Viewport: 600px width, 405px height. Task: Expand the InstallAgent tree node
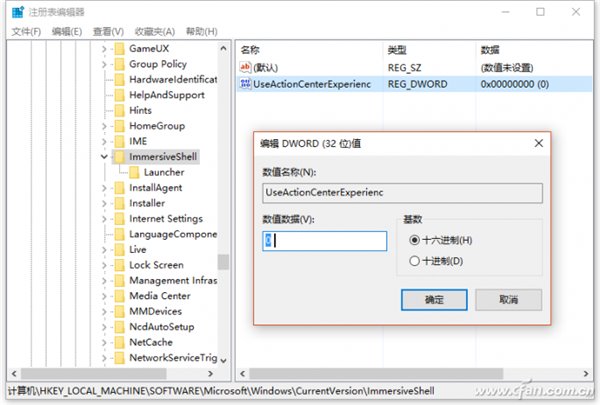tap(104, 188)
